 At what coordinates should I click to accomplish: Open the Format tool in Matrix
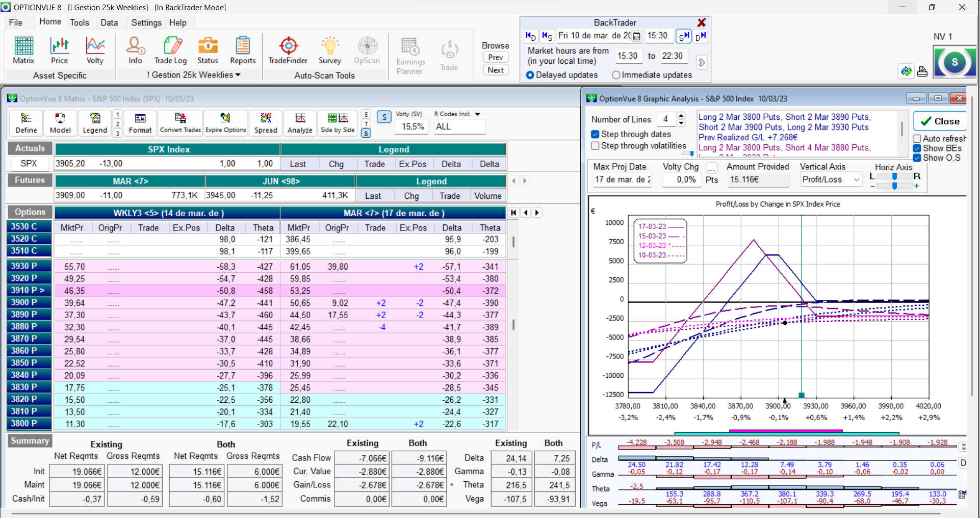tap(140, 123)
